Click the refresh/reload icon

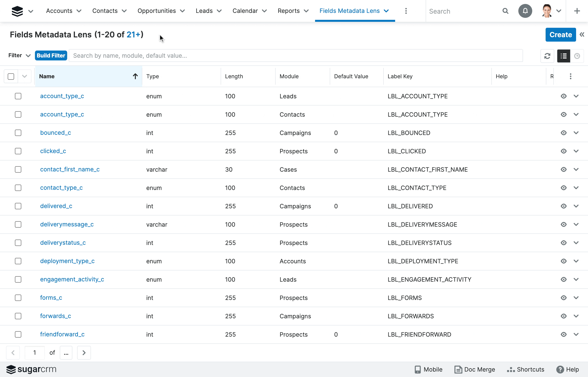click(548, 56)
